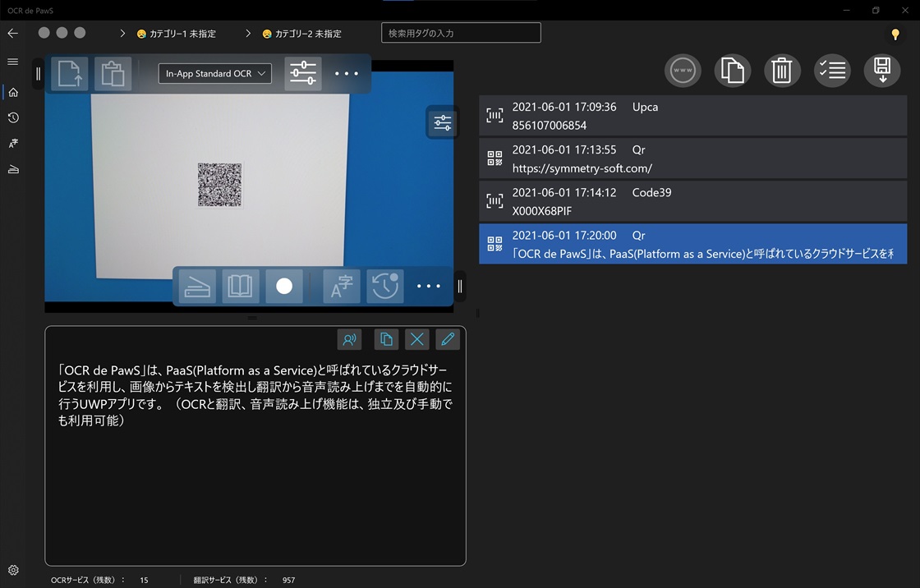Select the Code39 X000X68PIF entry
The height and width of the screenshot is (588, 920).
point(693,201)
